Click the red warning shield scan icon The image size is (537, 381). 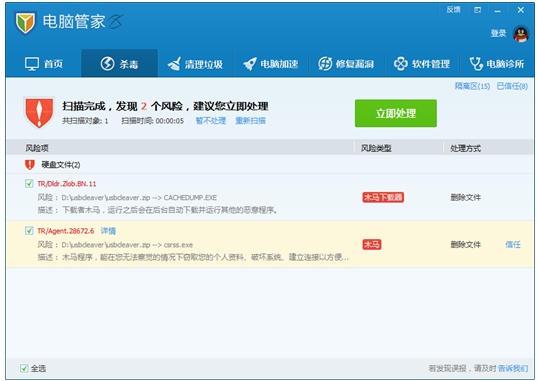39,112
